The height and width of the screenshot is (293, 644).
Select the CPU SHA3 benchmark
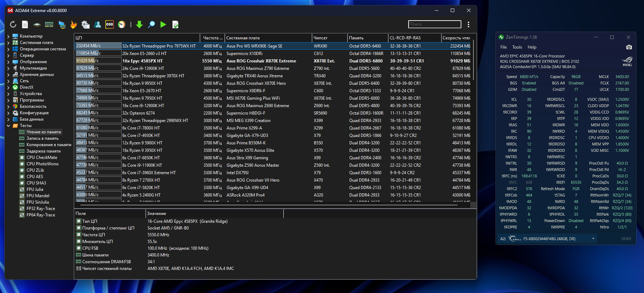tap(36, 183)
